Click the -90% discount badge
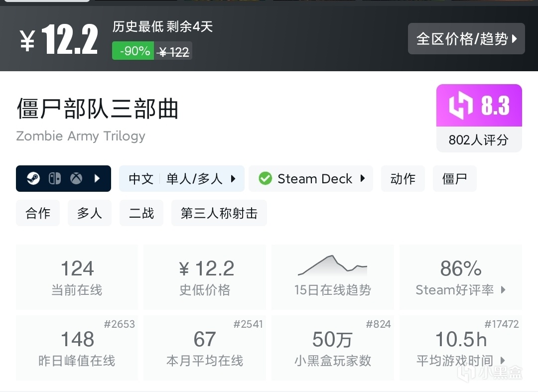 134,51
